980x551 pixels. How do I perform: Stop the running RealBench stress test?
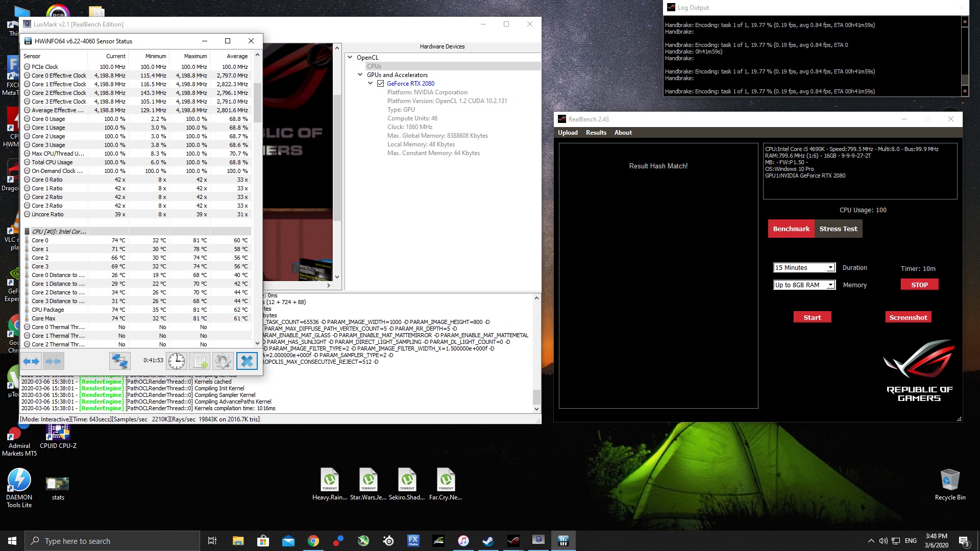pos(919,285)
